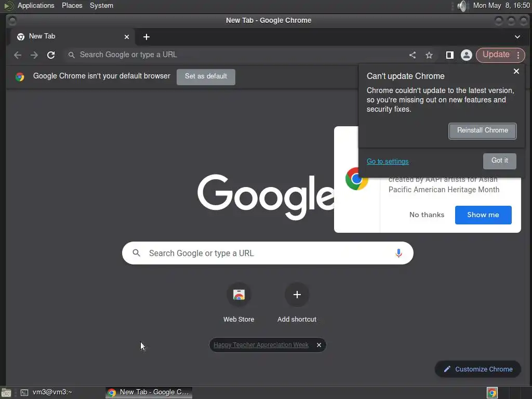Click the Got it button

coord(500,161)
